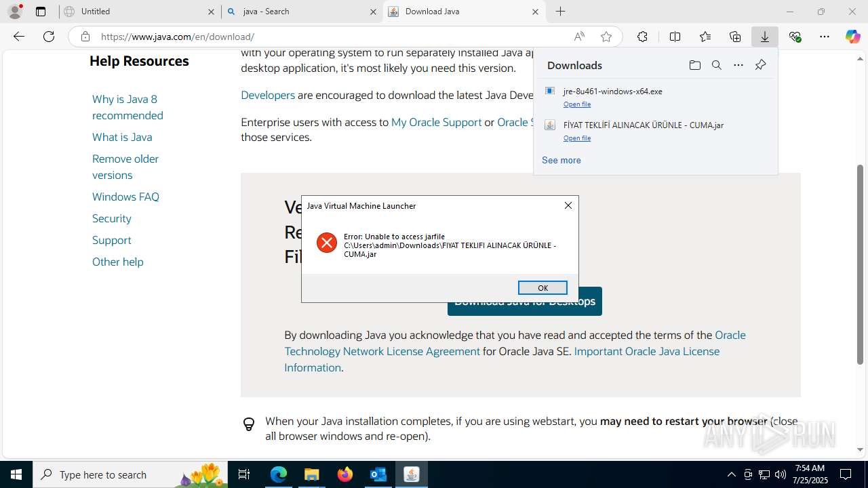Open Windows FAQ link
This screenshot has height=488, width=868.
click(x=125, y=197)
